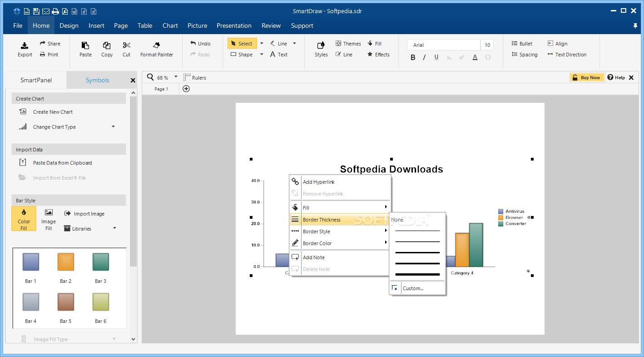Click the Cut scissors icon
This screenshot has height=357, width=644.
126,45
